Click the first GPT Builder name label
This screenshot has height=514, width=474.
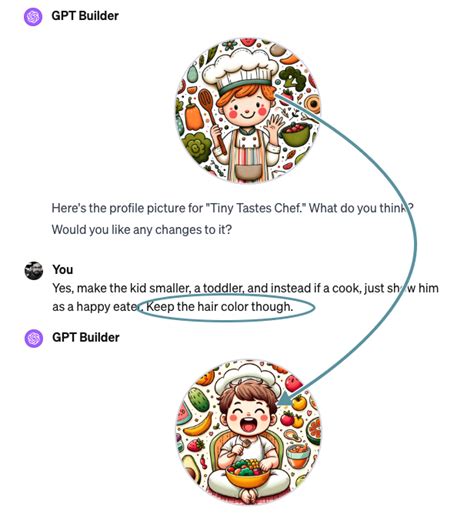[85, 16]
